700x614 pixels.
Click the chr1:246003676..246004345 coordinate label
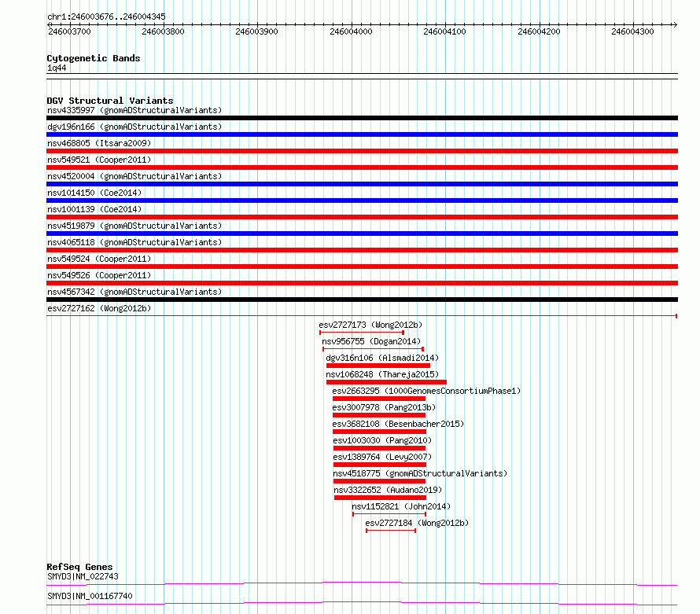(x=106, y=17)
